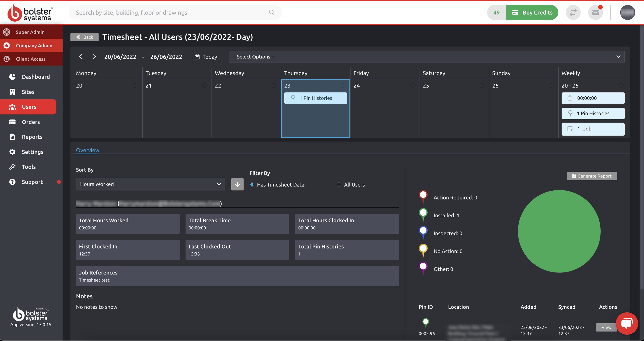The width and height of the screenshot is (644, 341).
Task: Click the Orders card icon
Action: coord(12,122)
